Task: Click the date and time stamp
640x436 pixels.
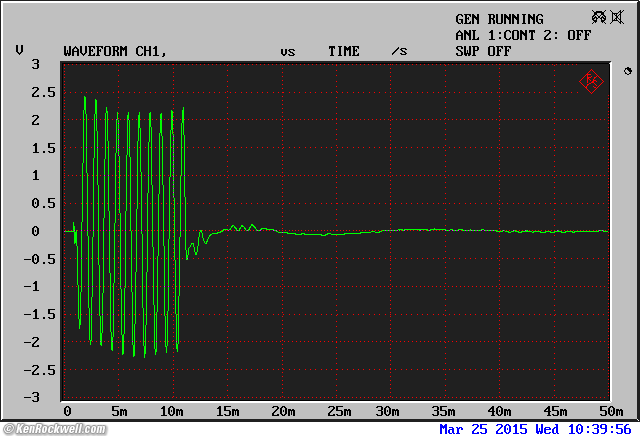Action: coord(536,429)
